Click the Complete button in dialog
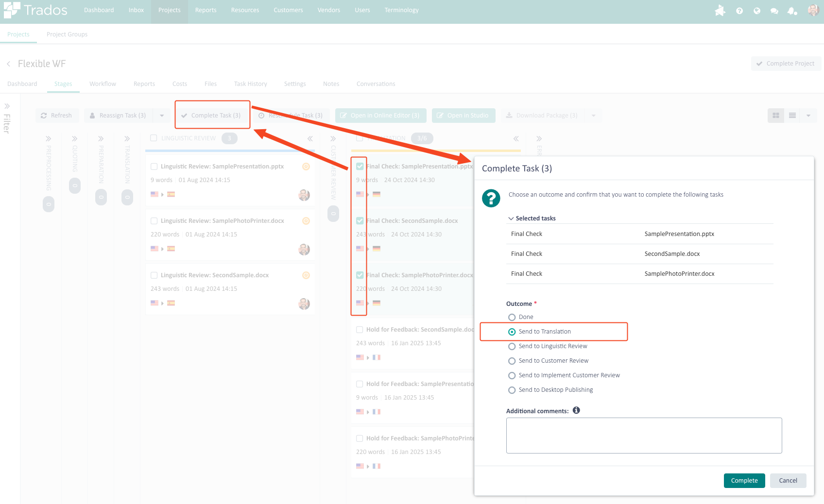The height and width of the screenshot is (504, 824). coord(744,481)
